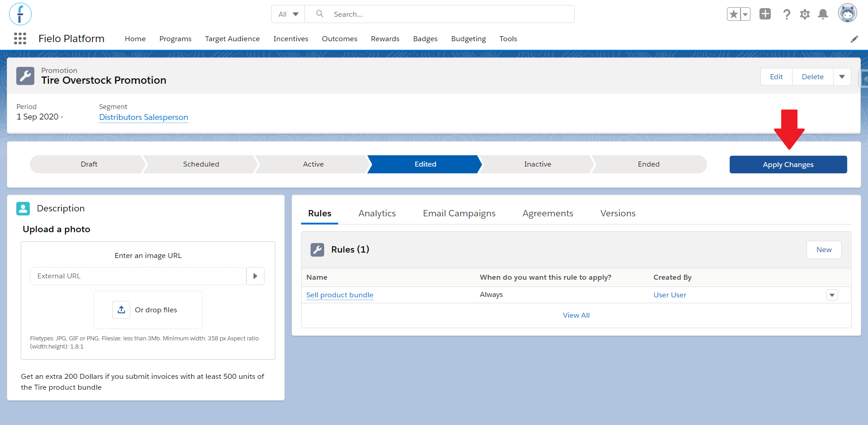Select the Rules tab

320,213
